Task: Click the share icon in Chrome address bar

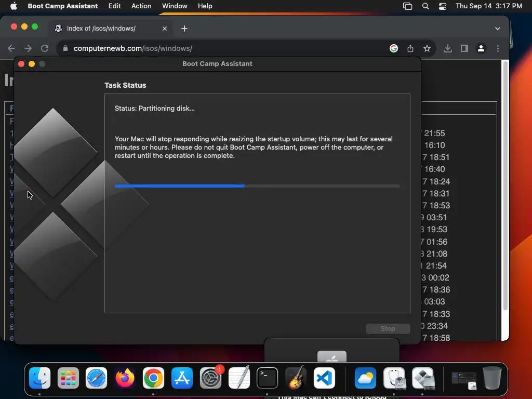Action: pos(410,48)
